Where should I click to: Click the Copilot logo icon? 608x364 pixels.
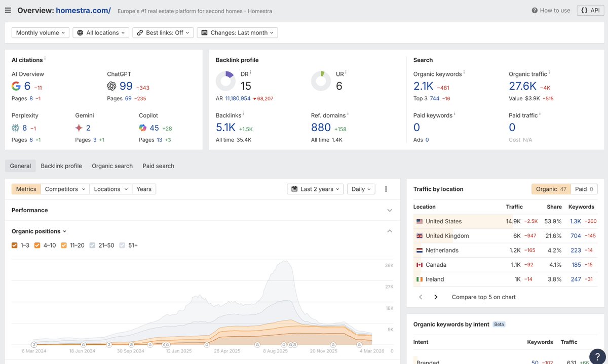click(143, 128)
